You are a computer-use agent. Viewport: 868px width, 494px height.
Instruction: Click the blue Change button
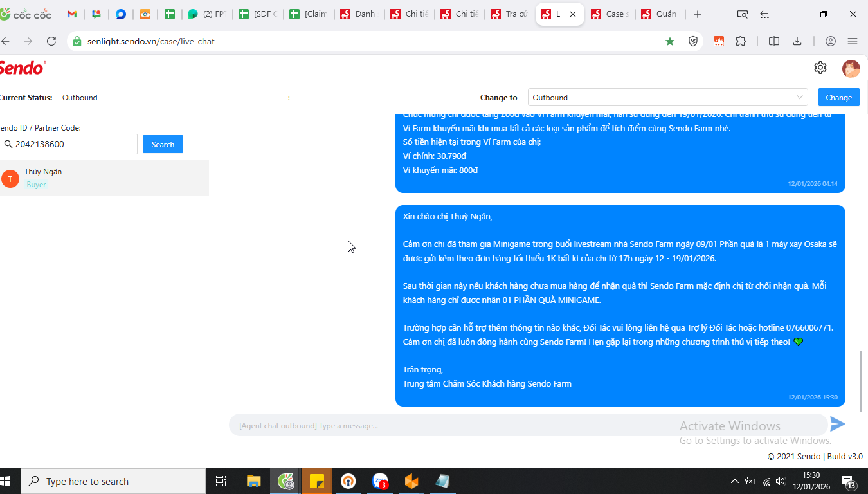click(x=838, y=97)
